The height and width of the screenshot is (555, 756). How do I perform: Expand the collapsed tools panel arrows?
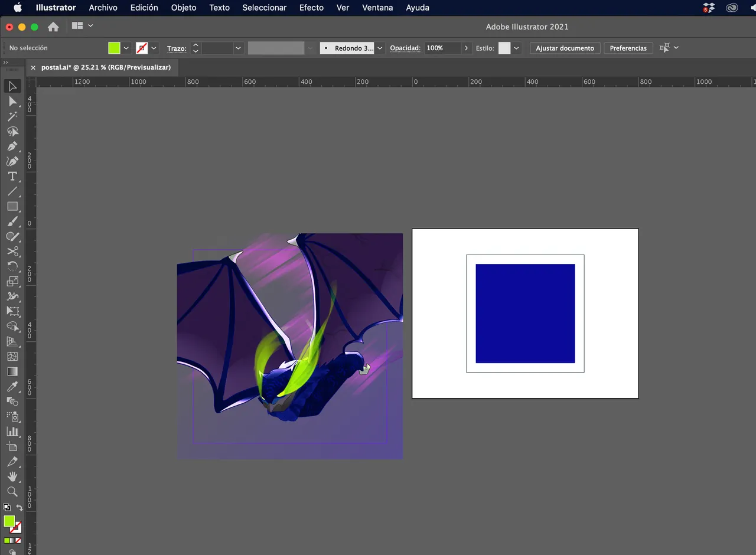pyautogui.click(x=5, y=62)
